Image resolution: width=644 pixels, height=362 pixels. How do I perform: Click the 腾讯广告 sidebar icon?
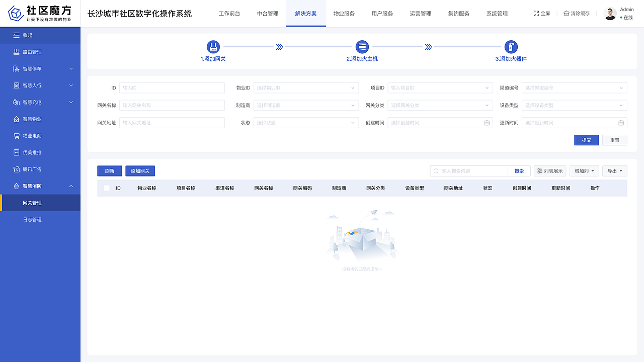pos(18,169)
